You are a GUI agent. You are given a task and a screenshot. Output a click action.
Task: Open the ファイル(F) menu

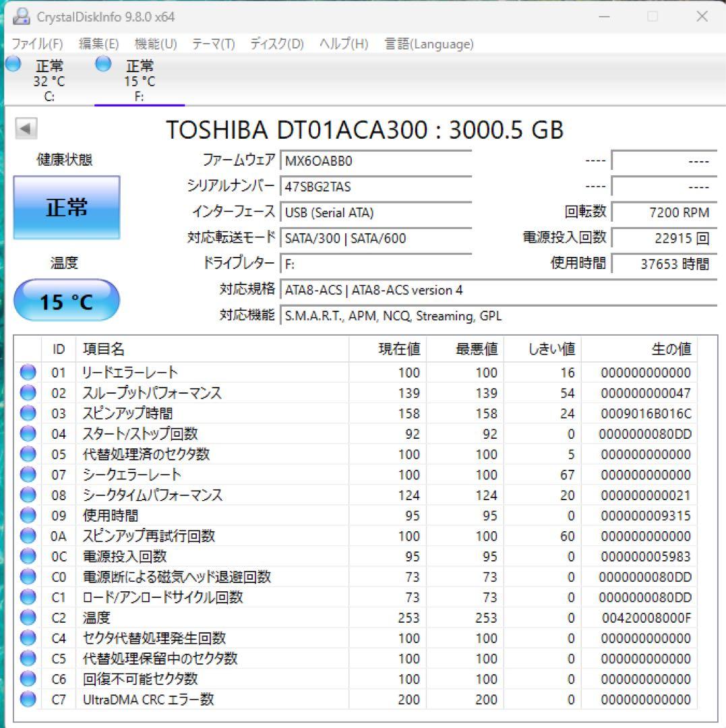(37, 44)
